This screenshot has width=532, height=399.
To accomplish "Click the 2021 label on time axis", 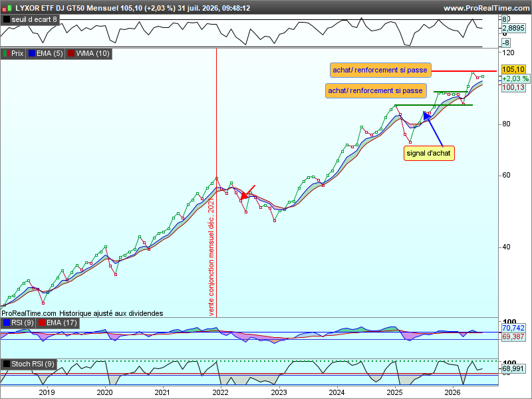I will (x=162, y=393).
